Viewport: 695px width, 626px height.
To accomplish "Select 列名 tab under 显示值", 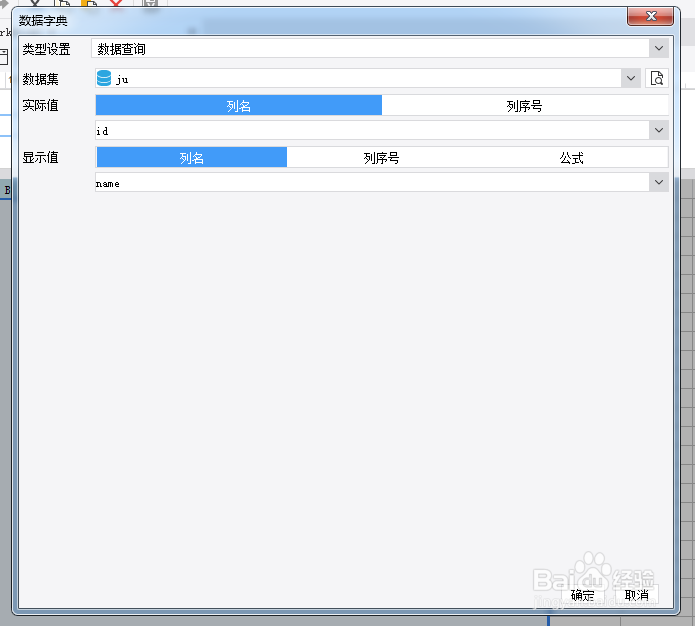I will (191, 157).
